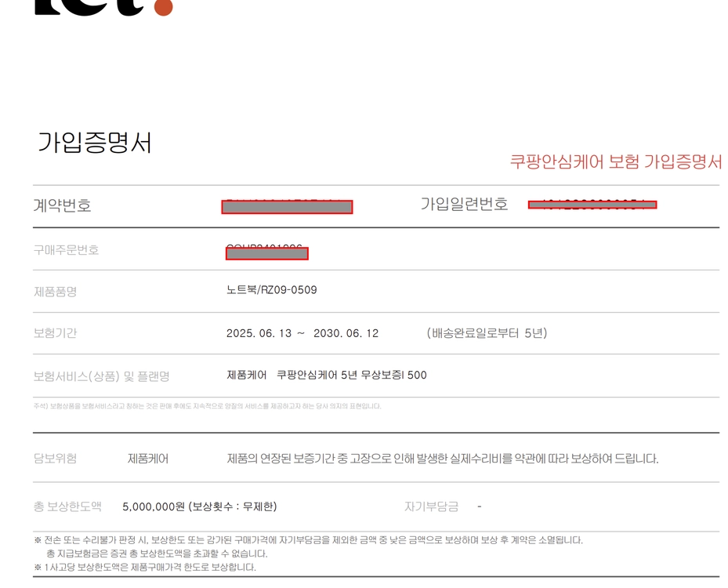Select the insurance period '2025. 06. 13 ~ 2030. 06. 12'

pos(302,333)
